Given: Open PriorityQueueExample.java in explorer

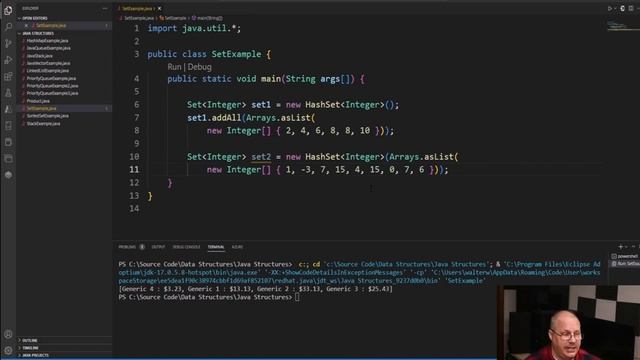Looking at the screenshot, I should (x=51, y=78).
